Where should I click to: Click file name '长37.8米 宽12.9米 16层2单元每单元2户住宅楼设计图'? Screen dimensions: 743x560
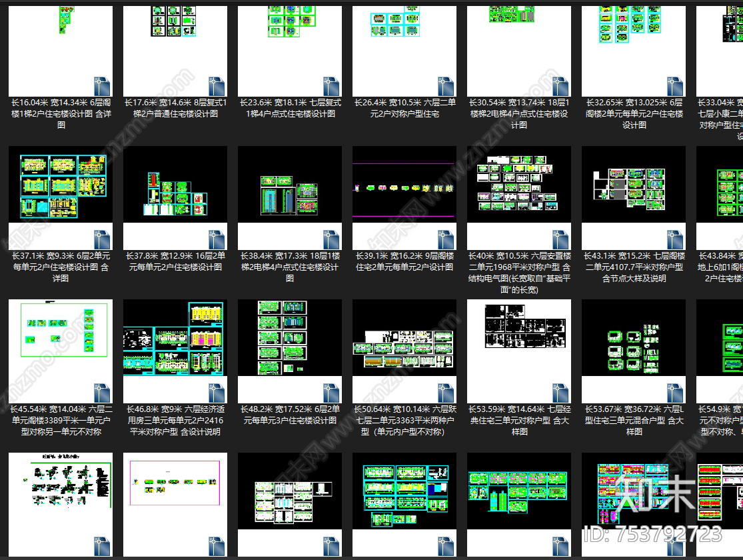tap(175, 261)
